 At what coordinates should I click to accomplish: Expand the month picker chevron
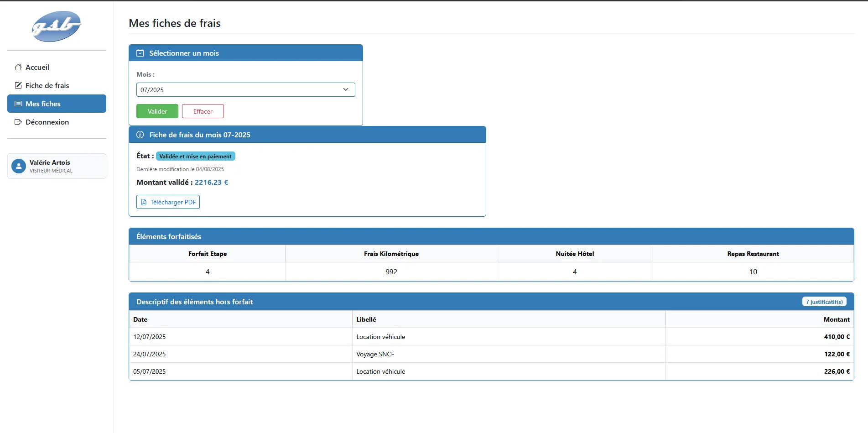[346, 89]
